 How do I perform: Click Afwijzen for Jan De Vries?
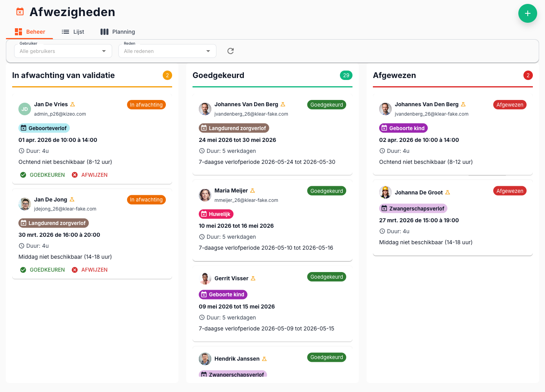pos(90,175)
